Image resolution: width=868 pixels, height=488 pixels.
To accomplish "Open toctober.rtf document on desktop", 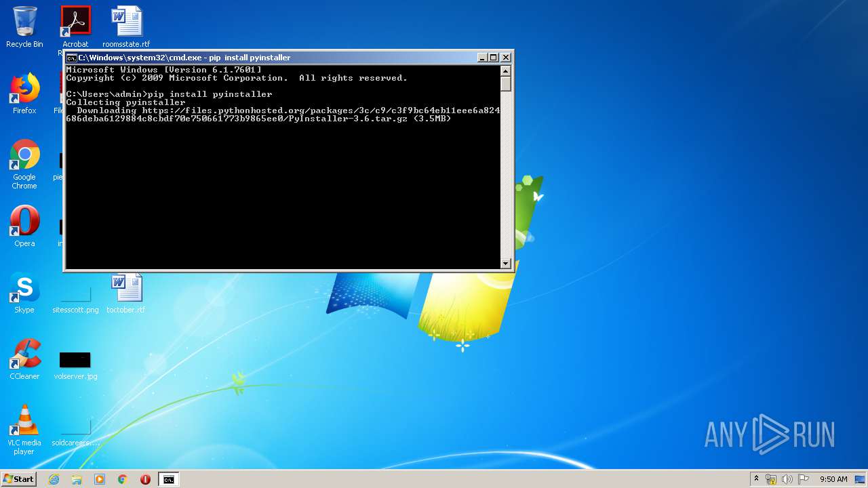I will pos(126,293).
